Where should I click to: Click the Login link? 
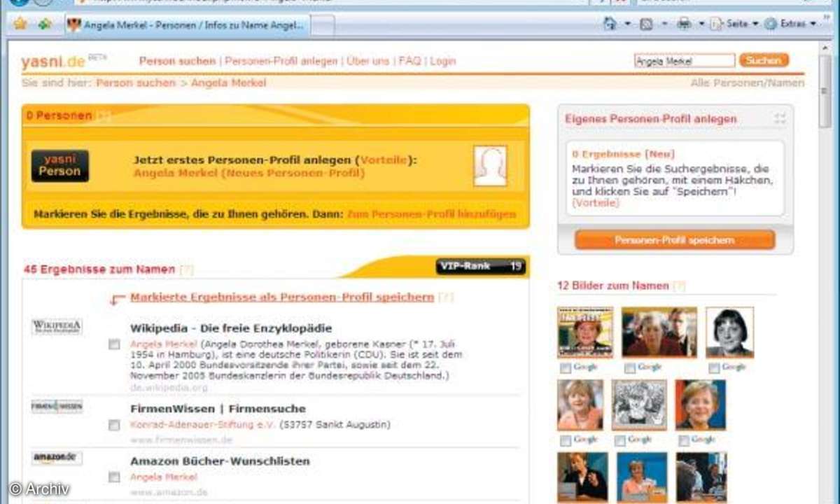pyautogui.click(x=443, y=61)
